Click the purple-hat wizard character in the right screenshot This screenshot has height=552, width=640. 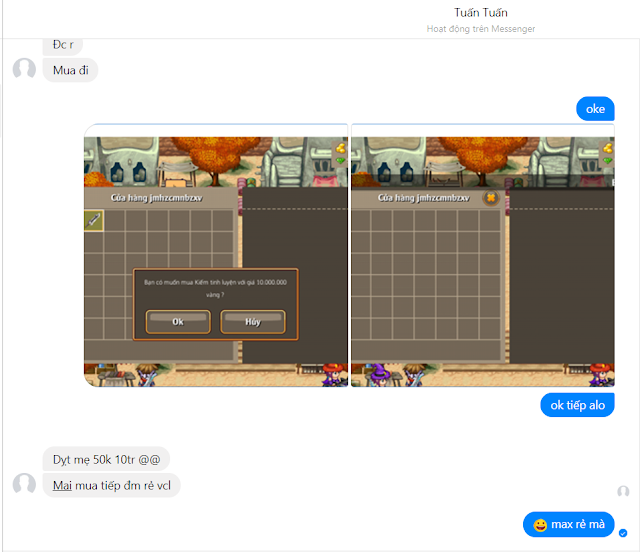(380, 375)
